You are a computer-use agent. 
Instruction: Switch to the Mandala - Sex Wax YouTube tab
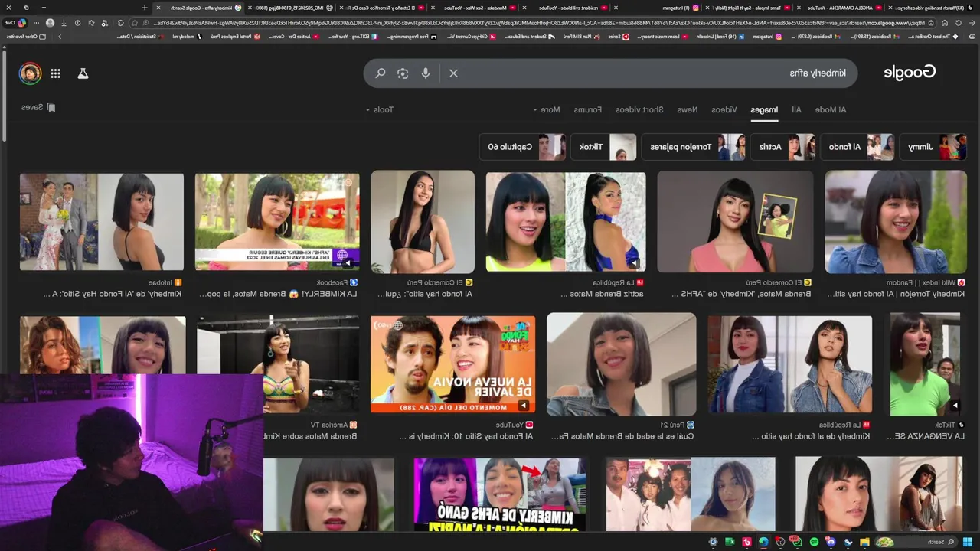482,8
